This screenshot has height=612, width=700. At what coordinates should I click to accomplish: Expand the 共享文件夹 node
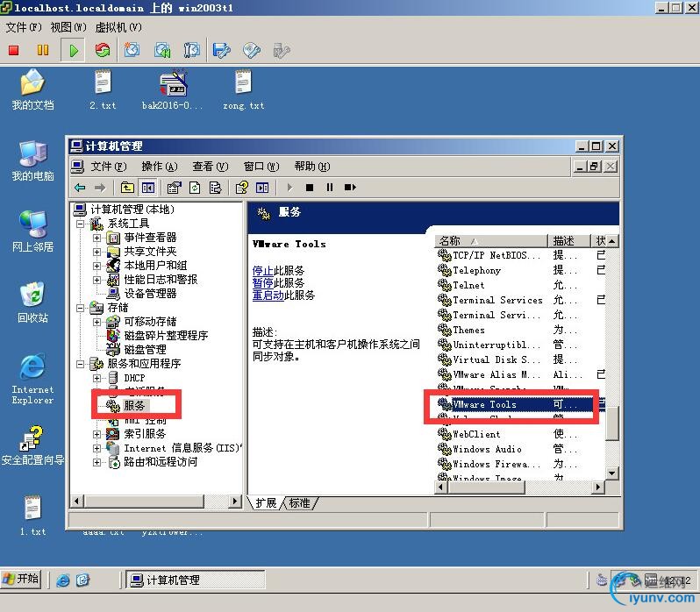coord(96,252)
